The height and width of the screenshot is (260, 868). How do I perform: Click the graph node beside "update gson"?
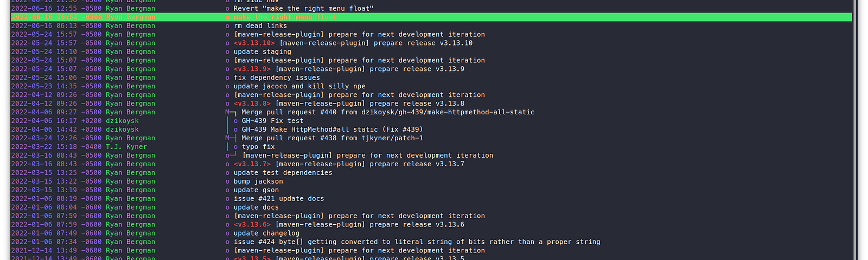pos(228,190)
